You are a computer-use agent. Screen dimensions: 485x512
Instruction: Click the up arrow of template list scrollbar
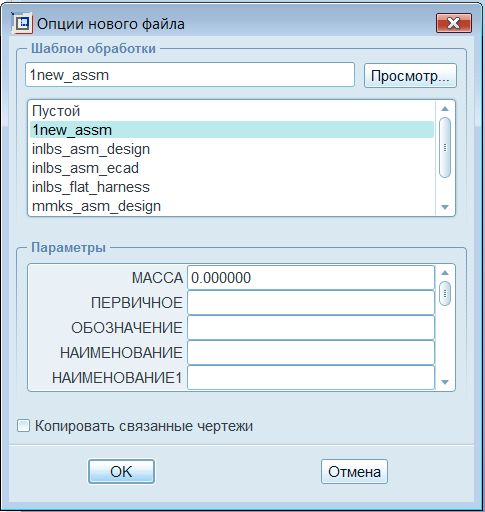445,109
